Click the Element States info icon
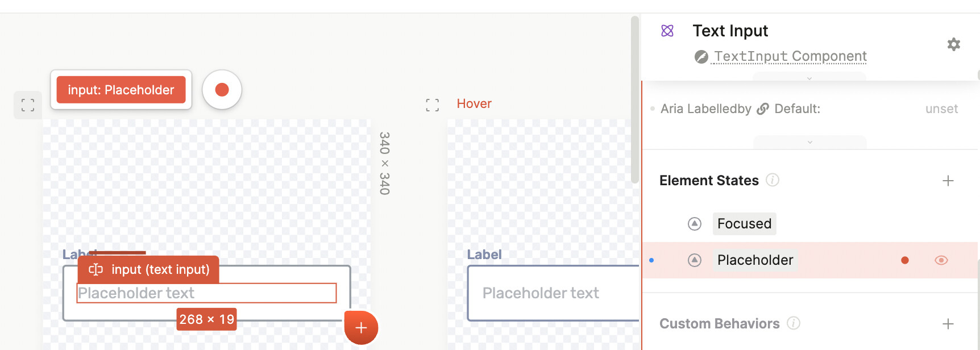Image resolution: width=980 pixels, height=350 pixels. point(772,180)
